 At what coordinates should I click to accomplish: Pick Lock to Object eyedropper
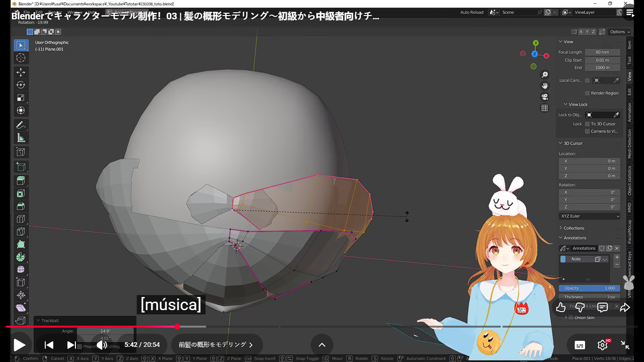point(616,115)
